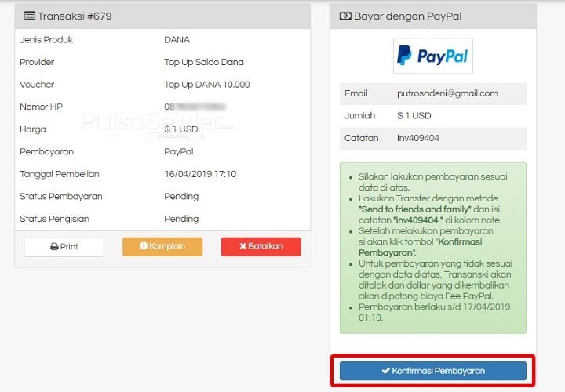
Task: Click the Catatan label
Action: point(362,138)
